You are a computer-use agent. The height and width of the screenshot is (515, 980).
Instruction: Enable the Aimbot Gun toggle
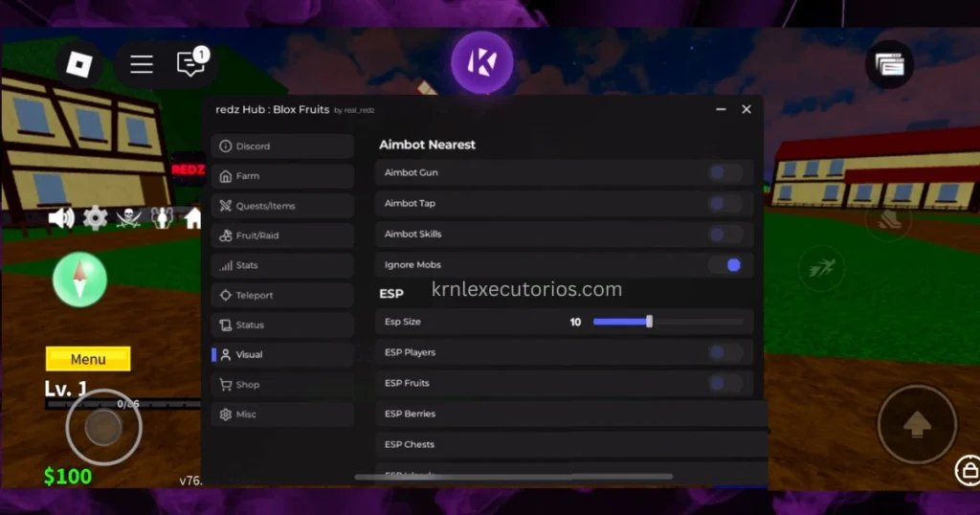pos(725,172)
